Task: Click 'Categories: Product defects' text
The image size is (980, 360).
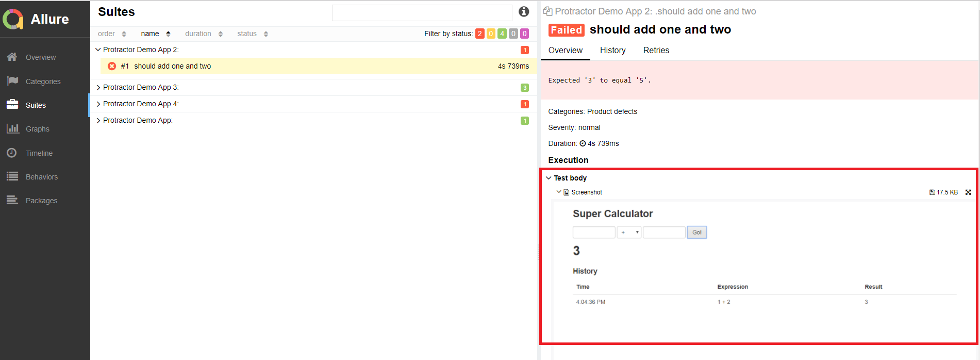Action: (x=593, y=111)
